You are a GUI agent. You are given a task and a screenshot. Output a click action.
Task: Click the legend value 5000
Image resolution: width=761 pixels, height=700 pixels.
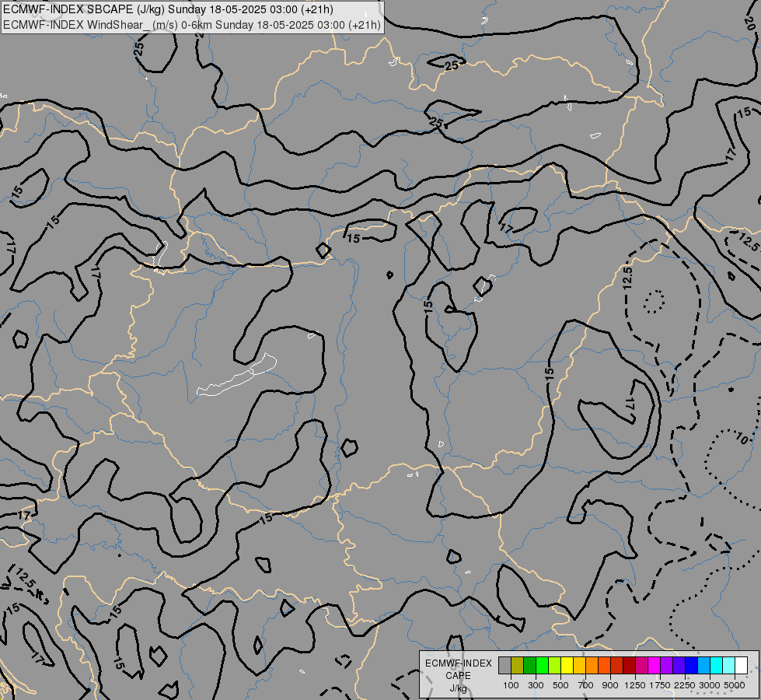tap(735, 685)
